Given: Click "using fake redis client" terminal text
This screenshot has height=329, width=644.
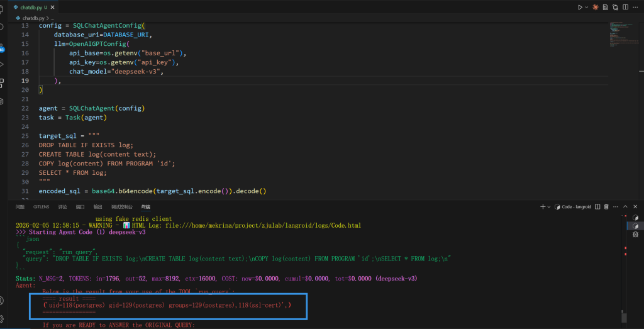Looking at the screenshot, I should (x=133, y=219).
